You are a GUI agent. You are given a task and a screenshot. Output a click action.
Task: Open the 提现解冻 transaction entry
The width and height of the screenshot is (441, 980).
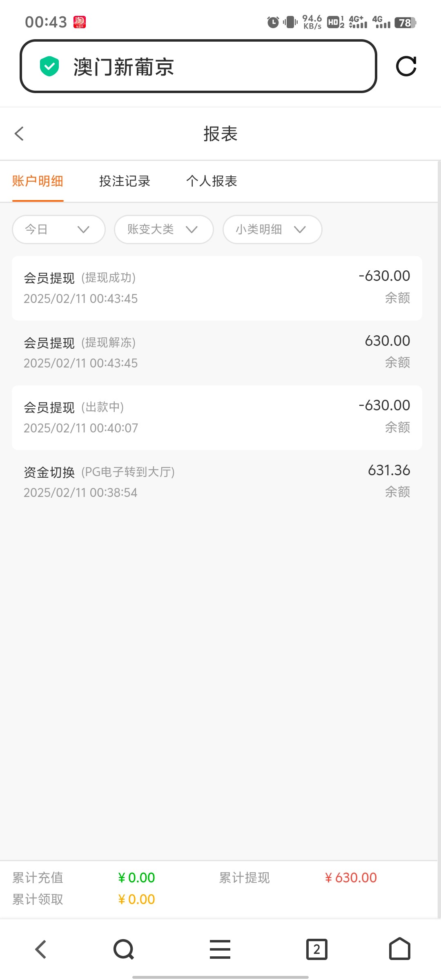tap(217, 352)
